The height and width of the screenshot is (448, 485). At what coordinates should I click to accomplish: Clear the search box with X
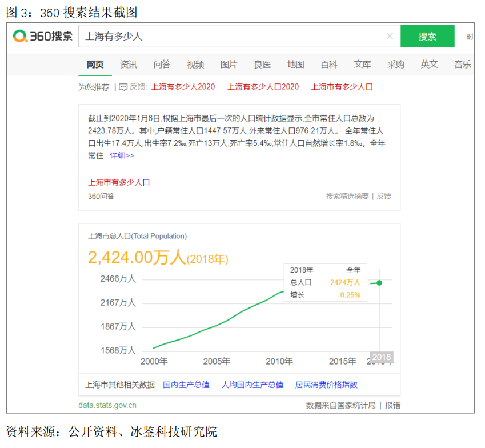point(390,36)
